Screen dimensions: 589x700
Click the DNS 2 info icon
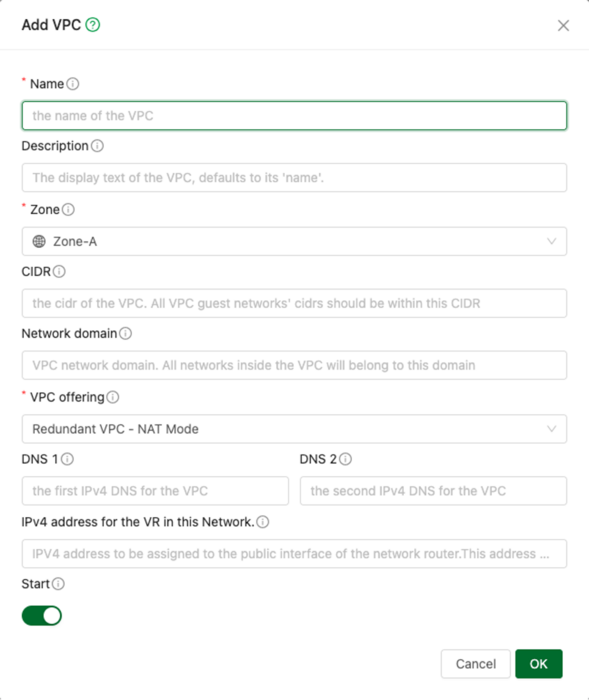point(346,459)
